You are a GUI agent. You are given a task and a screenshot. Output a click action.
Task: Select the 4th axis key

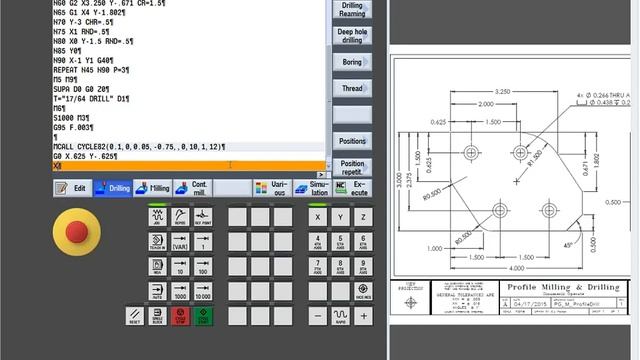tap(318, 242)
